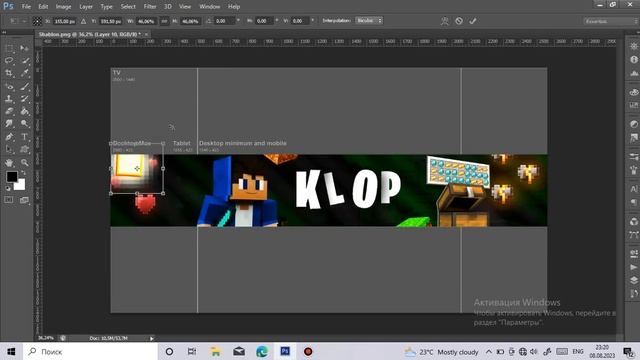Image resolution: width=640 pixels, height=360 pixels.
Task: Select the Smudge tool
Action: point(9,123)
